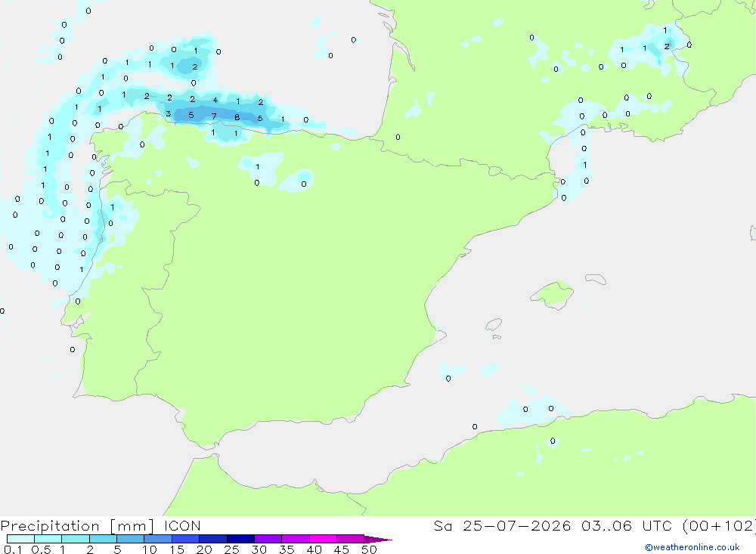
Task: Select the map value "4" in Bay of Biscay
Action: coord(215,101)
